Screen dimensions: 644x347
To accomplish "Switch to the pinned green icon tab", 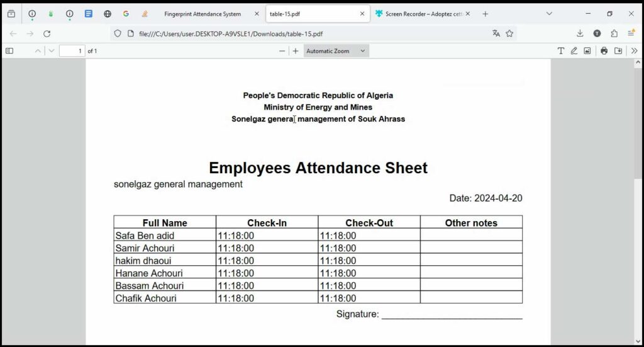I will pyautogui.click(x=51, y=14).
